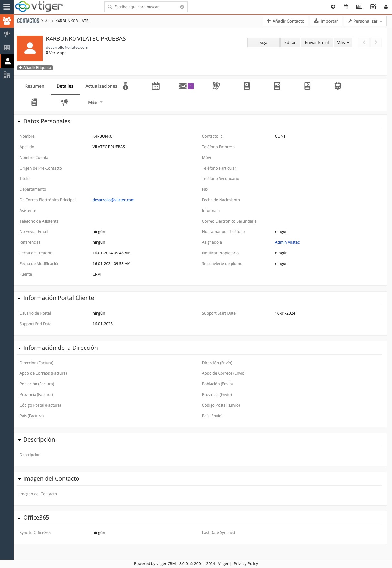Open the calendar icon in top bar
The width and height of the screenshot is (392, 568).
(346, 7)
